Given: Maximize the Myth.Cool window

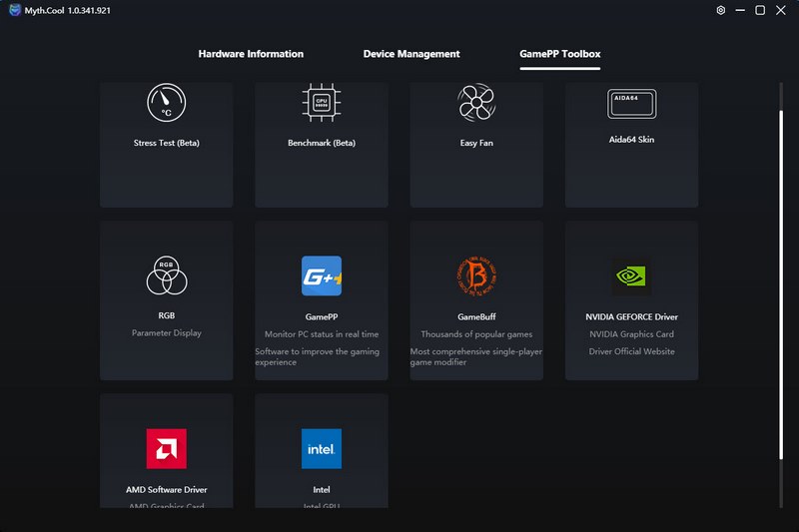Looking at the screenshot, I should pos(760,10).
